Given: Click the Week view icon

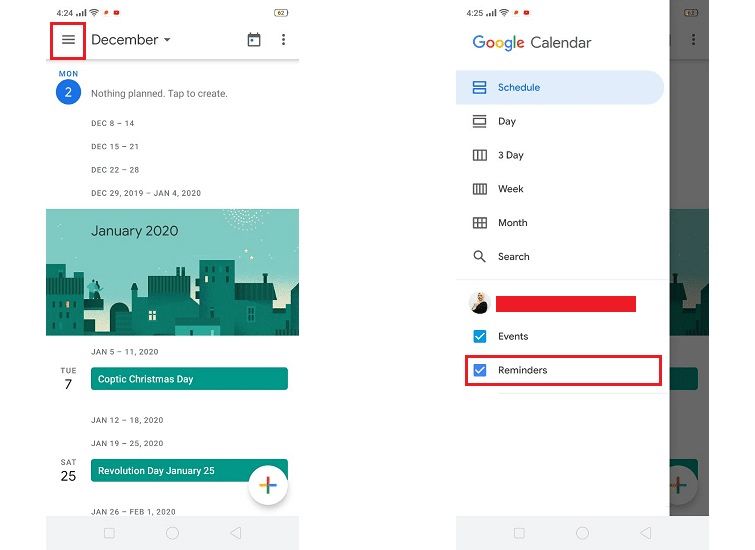Looking at the screenshot, I should [480, 189].
